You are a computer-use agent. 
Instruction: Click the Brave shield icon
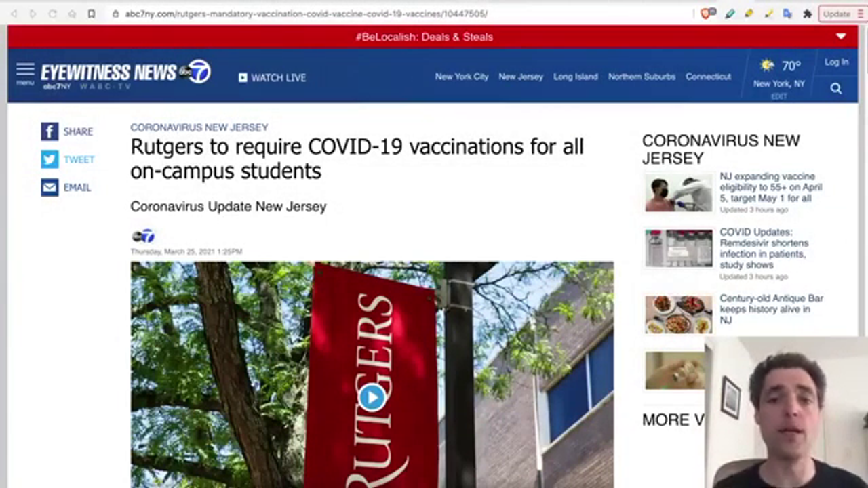point(707,14)
